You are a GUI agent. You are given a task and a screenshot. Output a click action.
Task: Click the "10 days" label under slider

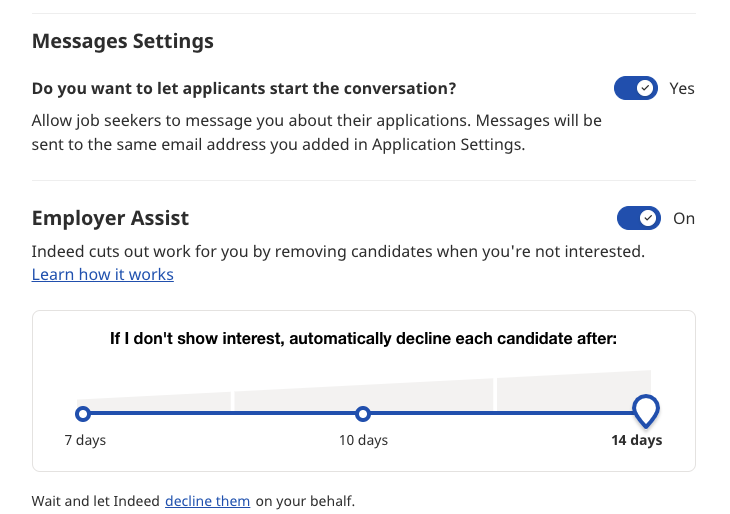(363, 440)
